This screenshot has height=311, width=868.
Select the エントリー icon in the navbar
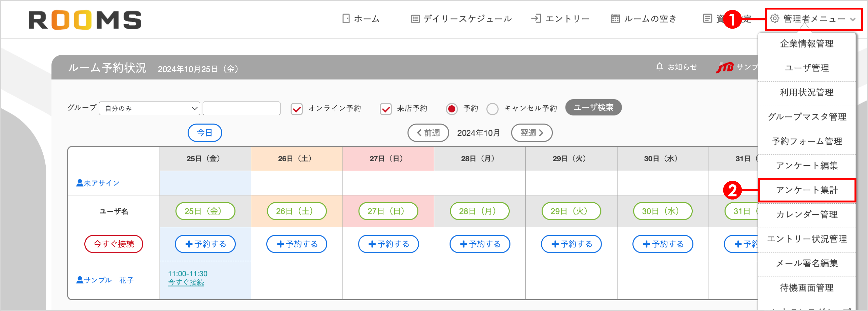coord(537,19)
